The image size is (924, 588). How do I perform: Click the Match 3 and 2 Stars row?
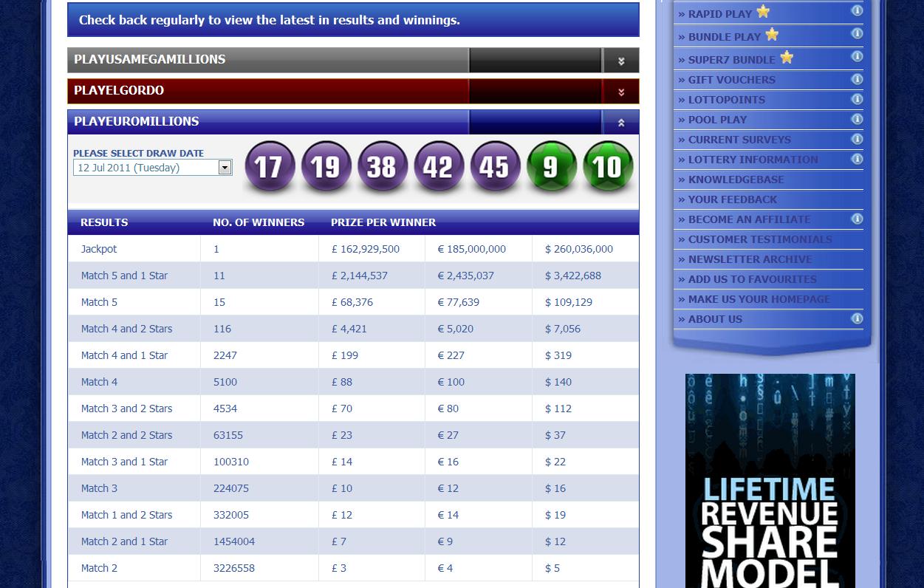pyautogui.click(x=353, y=408)
